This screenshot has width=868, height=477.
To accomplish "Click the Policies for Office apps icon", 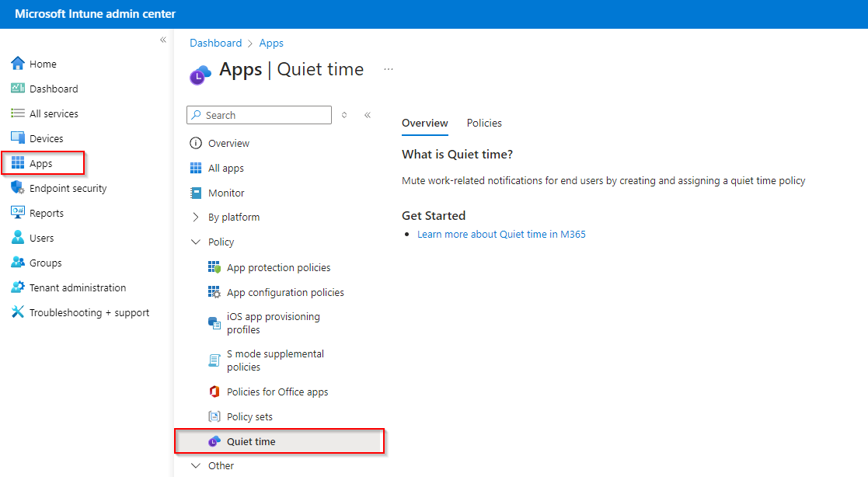I will click(214, 392).
